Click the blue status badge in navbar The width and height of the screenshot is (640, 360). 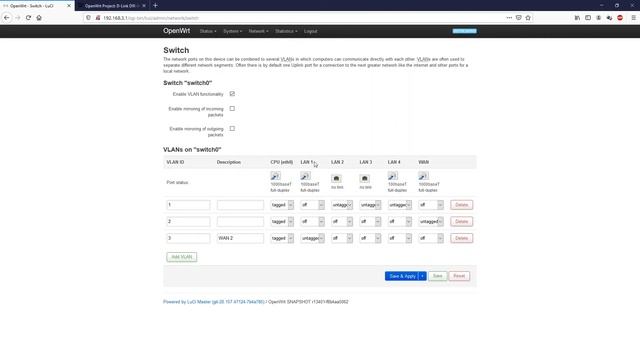tap(464, 31)
